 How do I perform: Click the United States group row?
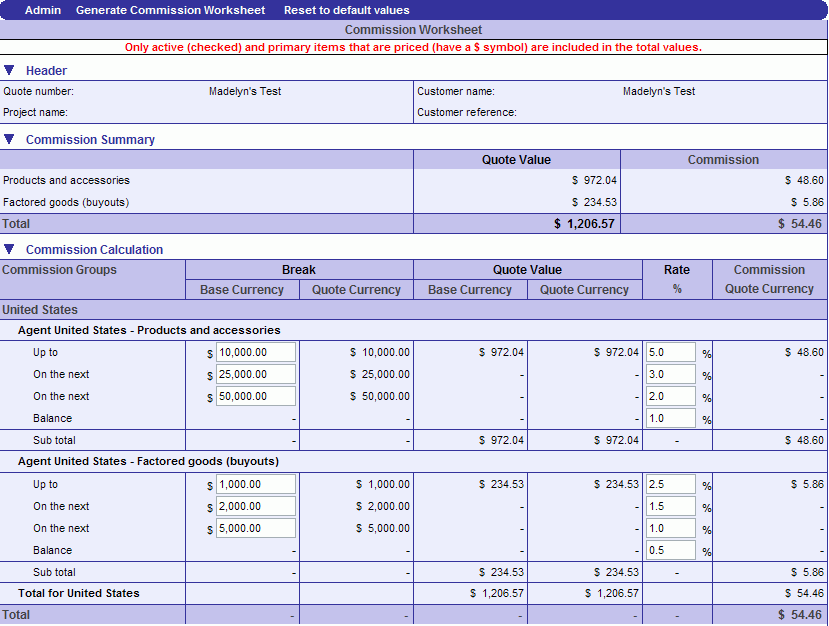(x=414, y=310)
